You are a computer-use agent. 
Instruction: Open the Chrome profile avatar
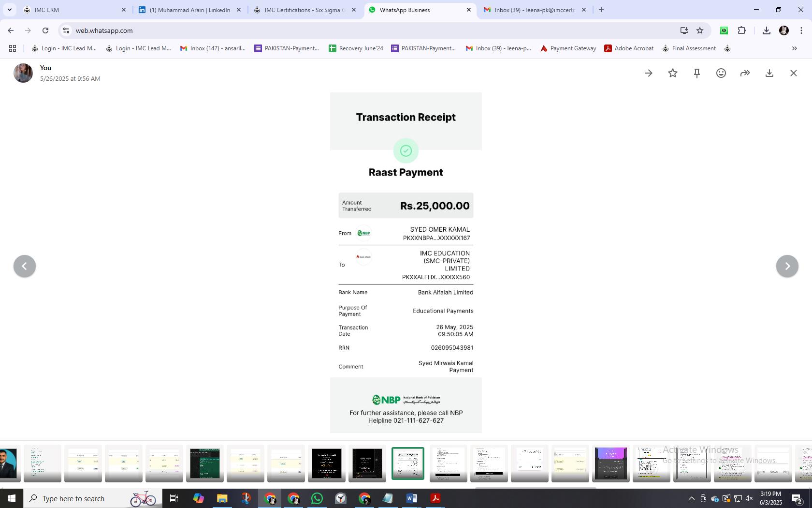784,30
